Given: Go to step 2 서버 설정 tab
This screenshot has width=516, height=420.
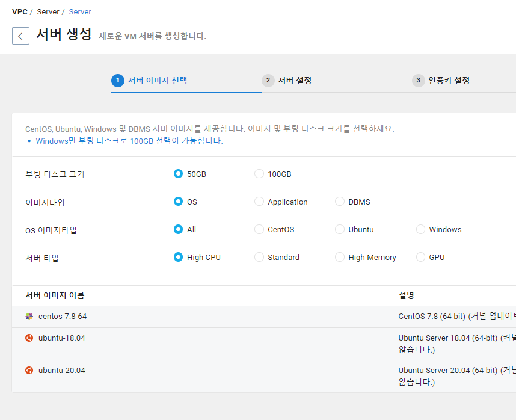Looking at the screenshot, I should tap(287, 81).
